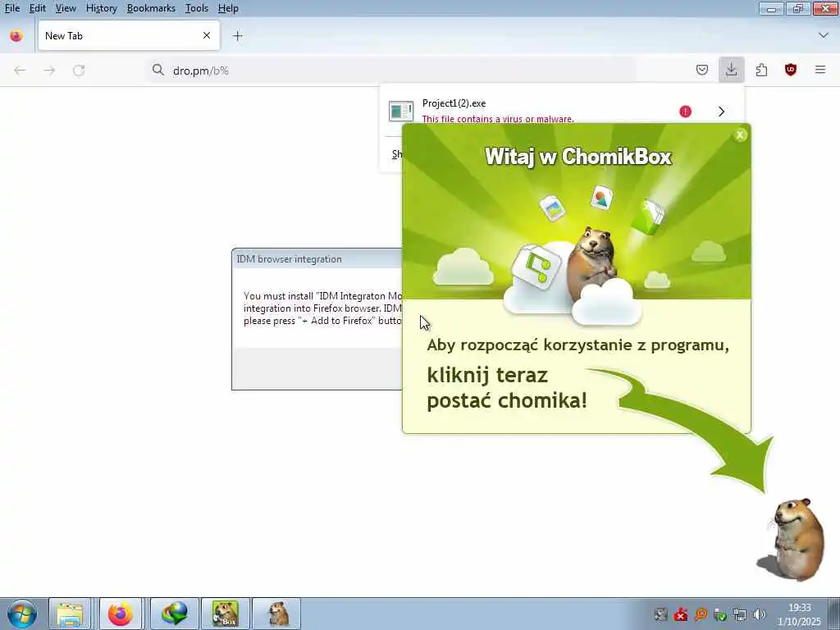Close the New Tab tab
The height and width of the screenshot is (630, 840).
[x=206, y=35]
